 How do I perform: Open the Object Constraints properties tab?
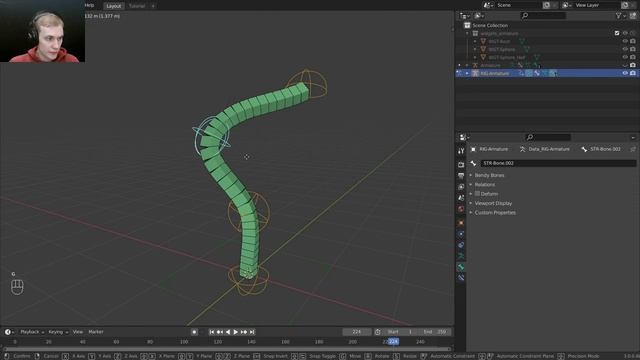coord(461,245)
